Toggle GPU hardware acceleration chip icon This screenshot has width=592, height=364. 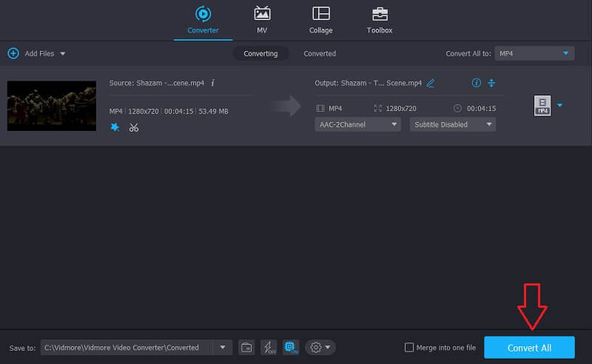pos(290,347)
